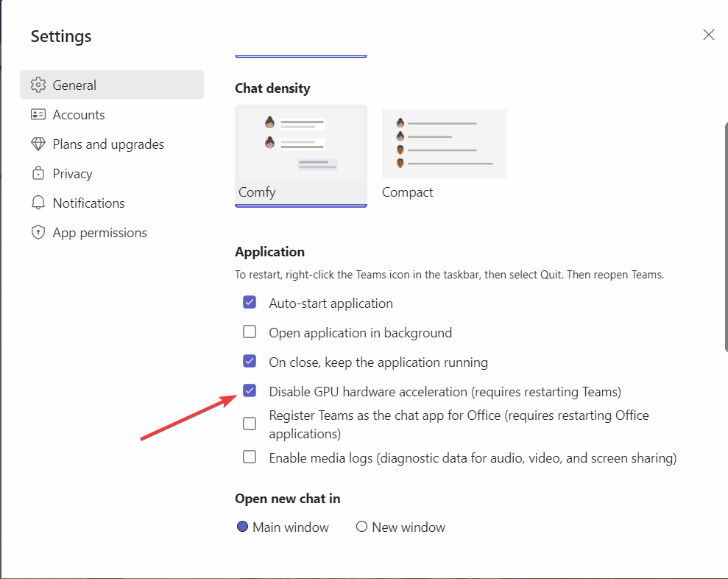Select New window radio option

(361, 527)
